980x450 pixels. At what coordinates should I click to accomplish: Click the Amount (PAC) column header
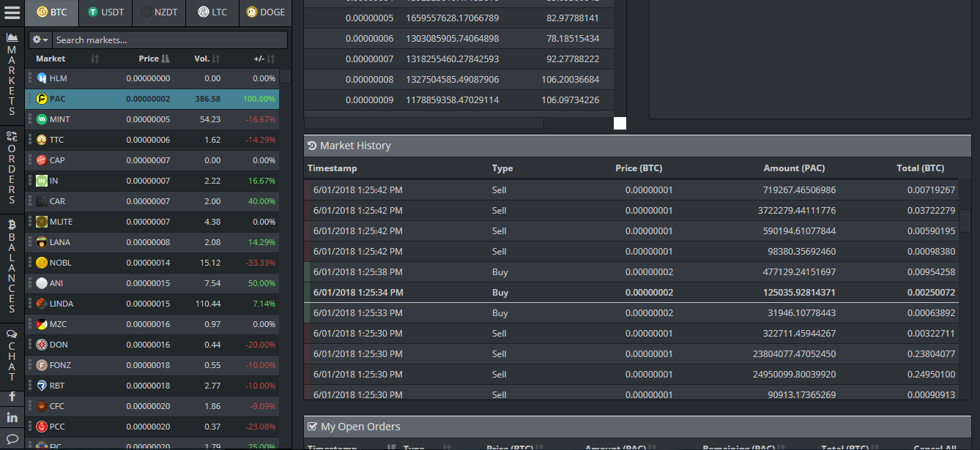coord(794,168)
